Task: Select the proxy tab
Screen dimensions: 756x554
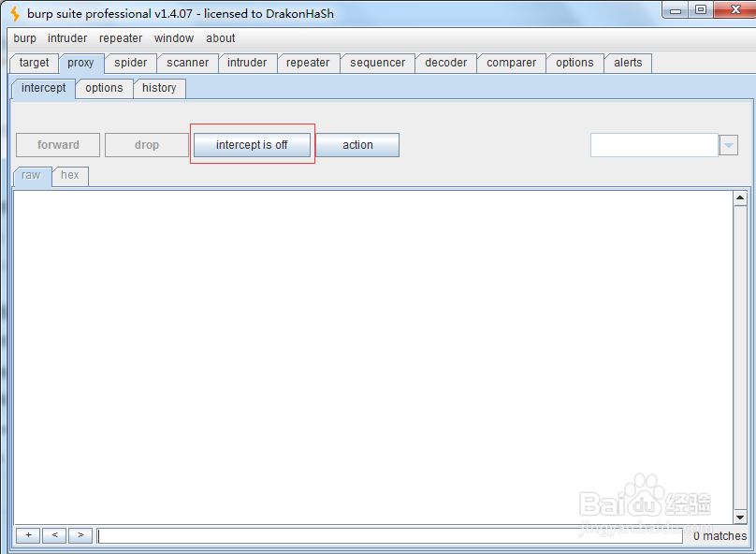Action: point(81,63)
